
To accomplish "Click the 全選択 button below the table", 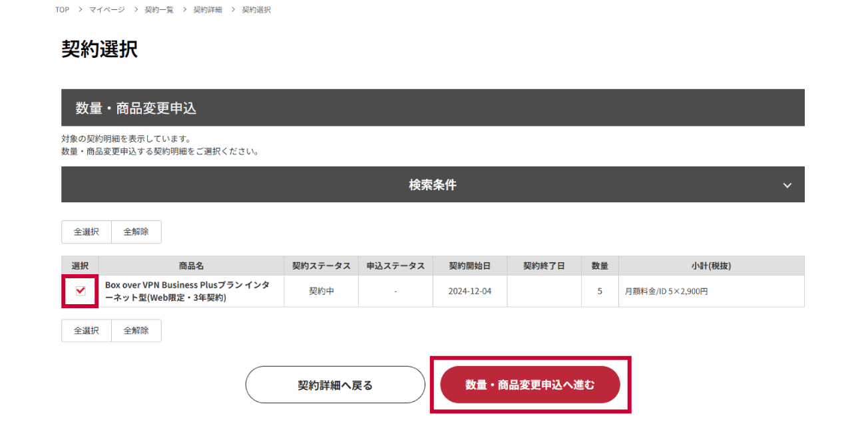I will click(87, 331).
